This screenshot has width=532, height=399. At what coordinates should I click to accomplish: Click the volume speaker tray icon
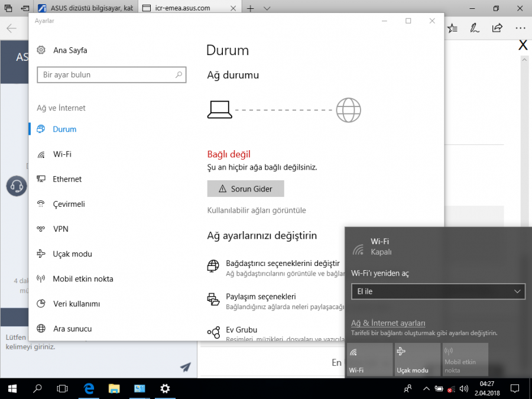(464, 389)
